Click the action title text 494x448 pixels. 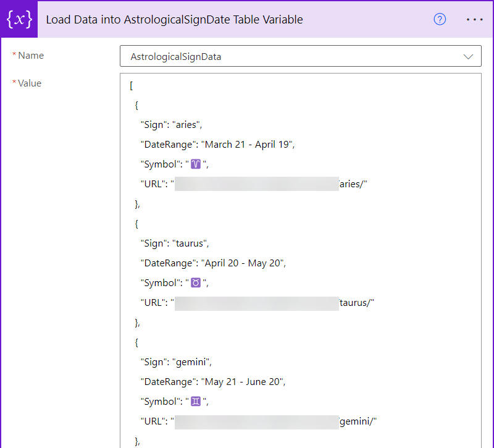(x=174, y=20)
